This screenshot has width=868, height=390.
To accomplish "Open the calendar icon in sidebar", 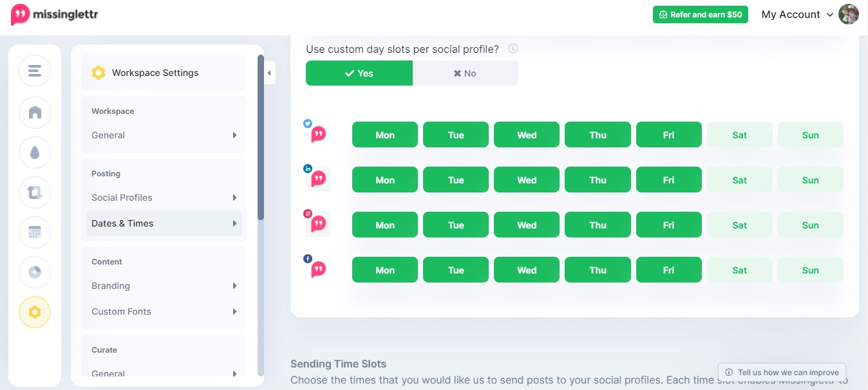I will click(35, 232).
